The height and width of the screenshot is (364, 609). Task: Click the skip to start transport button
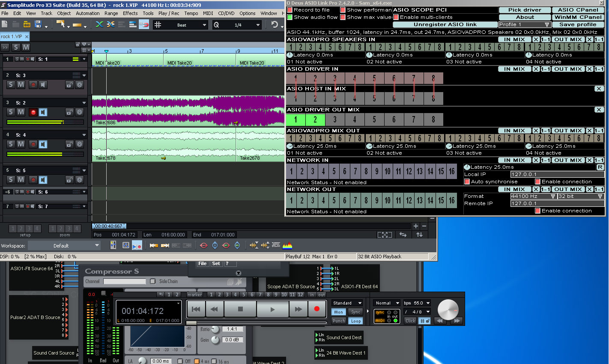[196, 309]
